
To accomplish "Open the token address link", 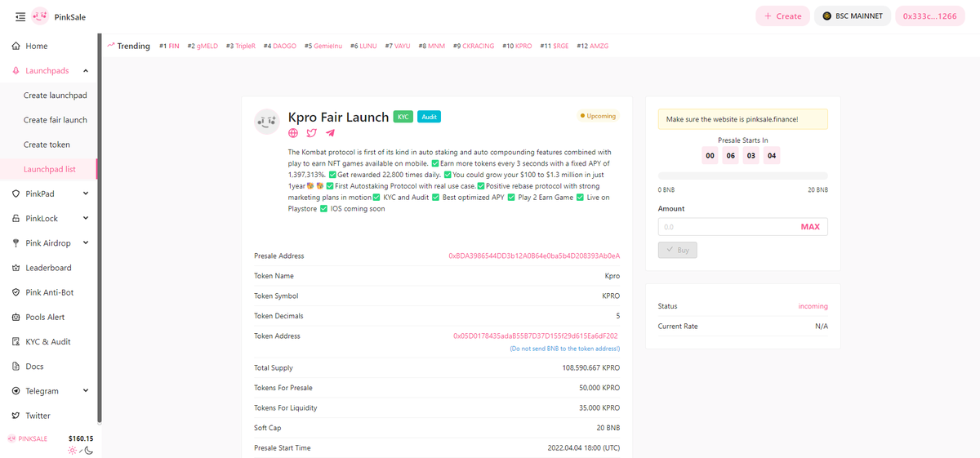I will [x=536, y=336].
